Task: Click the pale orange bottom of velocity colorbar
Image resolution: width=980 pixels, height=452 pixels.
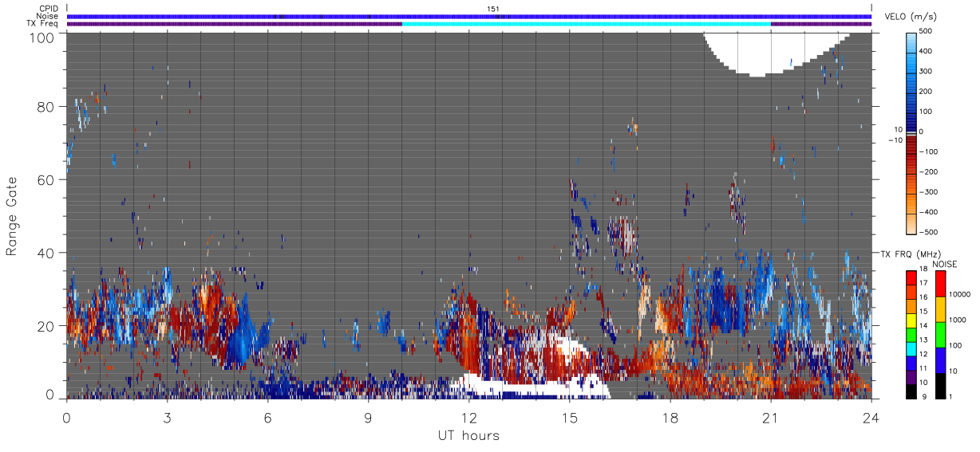Action: point(911,223)
